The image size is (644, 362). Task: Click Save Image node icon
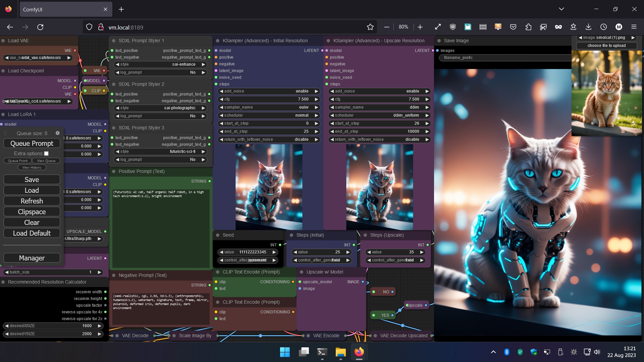pyautogui.click(x=439, y=41)
